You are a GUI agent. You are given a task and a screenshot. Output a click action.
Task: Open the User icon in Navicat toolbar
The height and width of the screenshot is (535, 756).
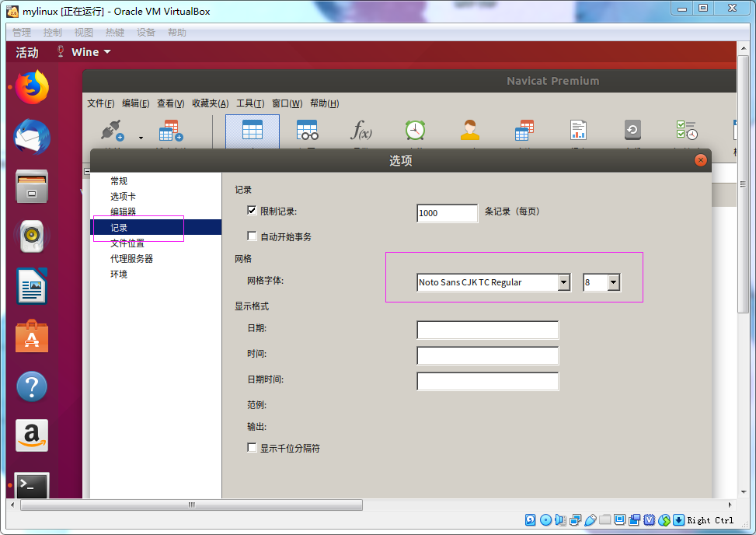470,131
